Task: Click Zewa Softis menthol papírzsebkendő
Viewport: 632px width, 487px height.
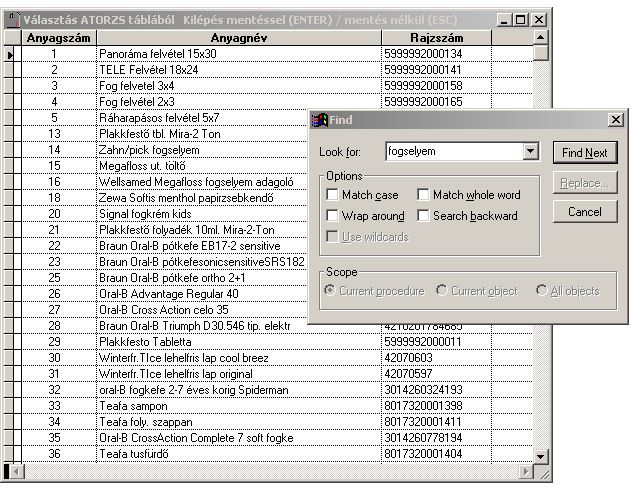Action: 202,198
